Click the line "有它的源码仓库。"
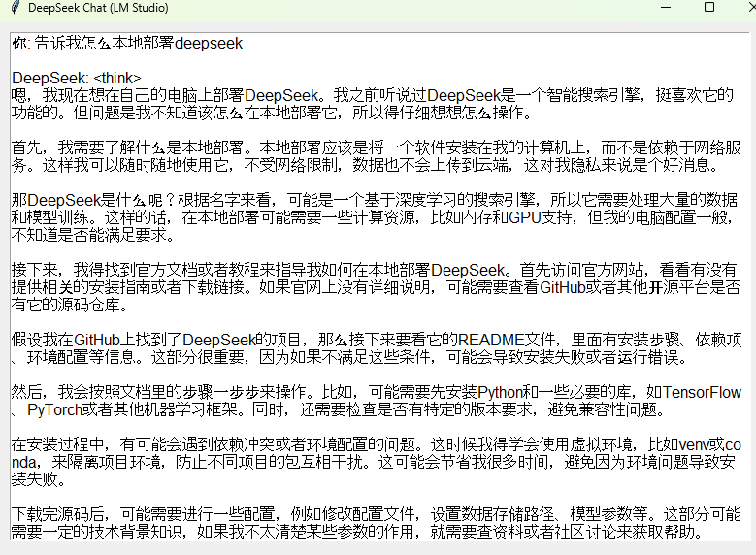Viewport: 756px width, 555px height. (71, 305)
